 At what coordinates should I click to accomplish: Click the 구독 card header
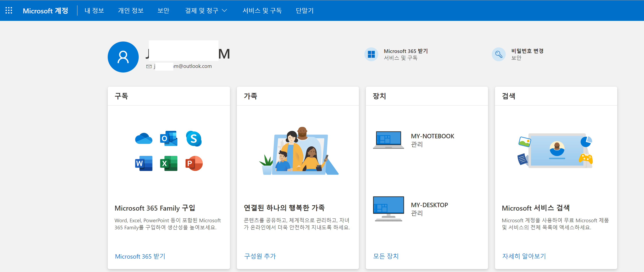tap(121, 96)
